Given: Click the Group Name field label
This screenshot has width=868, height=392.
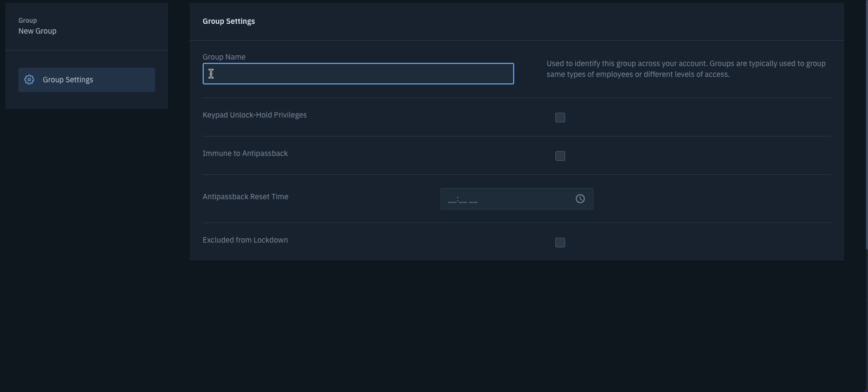Looking at the screenshot, I should click(x=224, y=57).
